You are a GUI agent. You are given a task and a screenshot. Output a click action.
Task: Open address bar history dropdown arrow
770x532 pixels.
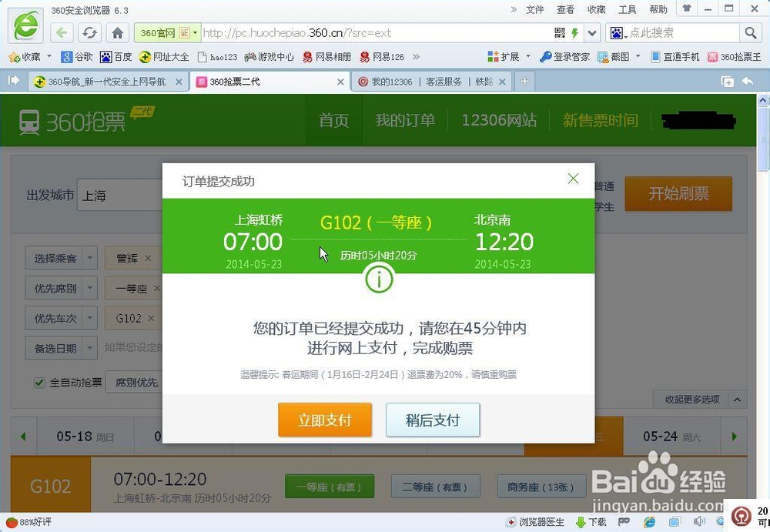pos(592,33)
